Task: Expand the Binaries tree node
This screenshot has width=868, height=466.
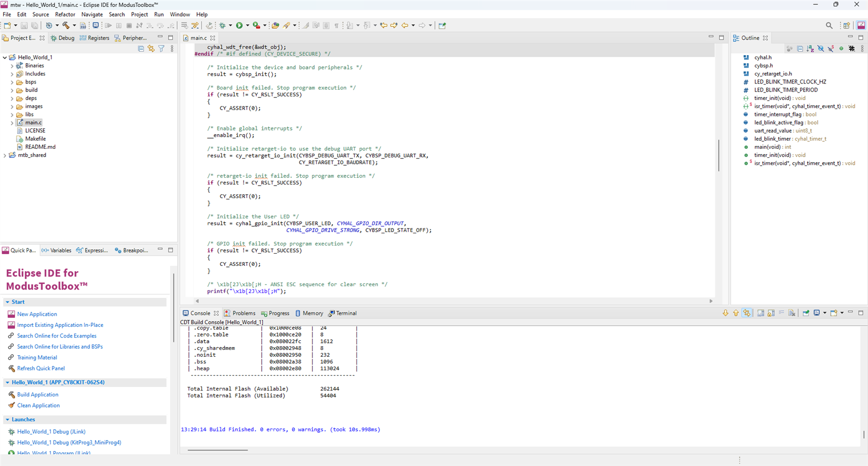Action: (x=12, y=66)
